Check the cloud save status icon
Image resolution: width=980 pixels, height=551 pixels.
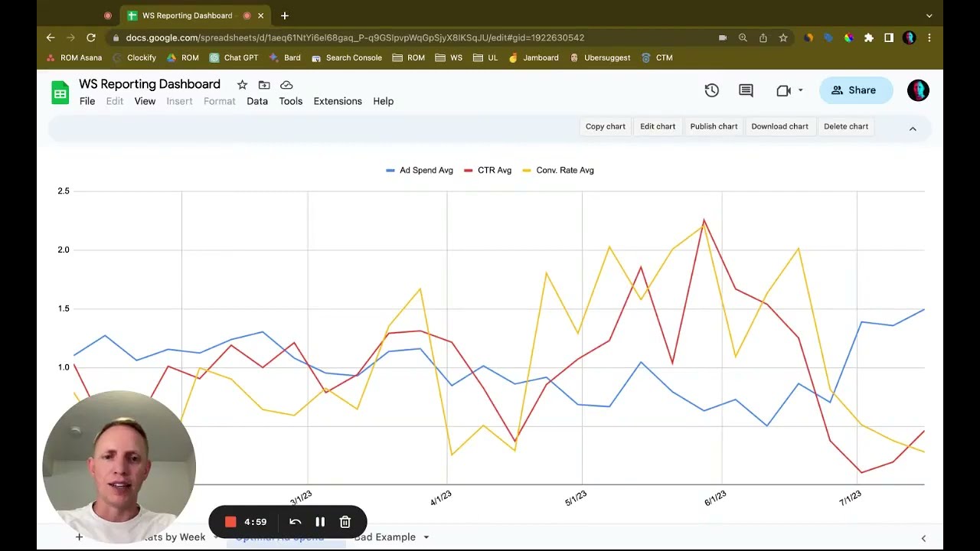pyautogui.click(x=286, y=85)
